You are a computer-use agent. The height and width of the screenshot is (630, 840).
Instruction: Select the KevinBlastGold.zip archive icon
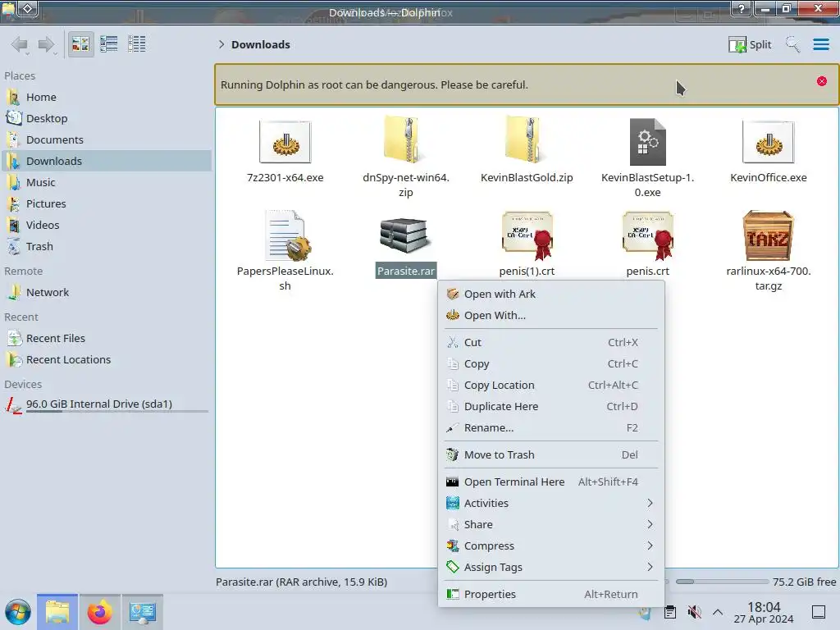pyautogui.click(x=527, y=139)
